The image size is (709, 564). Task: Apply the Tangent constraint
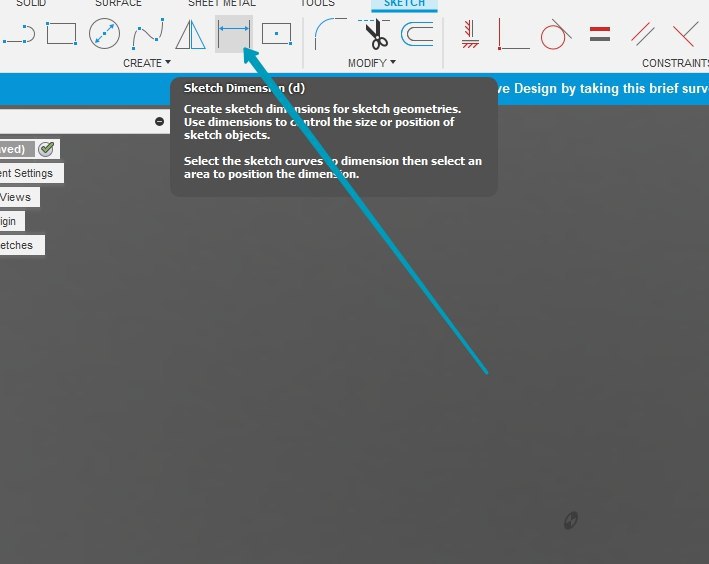[556, 34]
